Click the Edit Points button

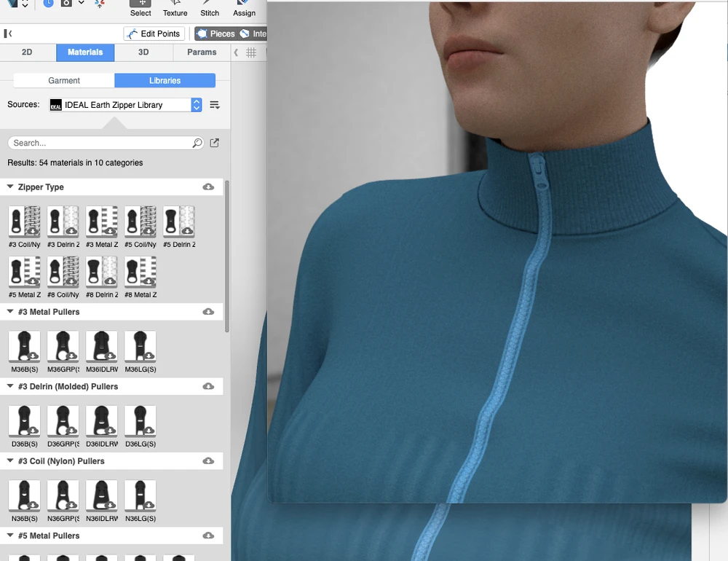153,34
